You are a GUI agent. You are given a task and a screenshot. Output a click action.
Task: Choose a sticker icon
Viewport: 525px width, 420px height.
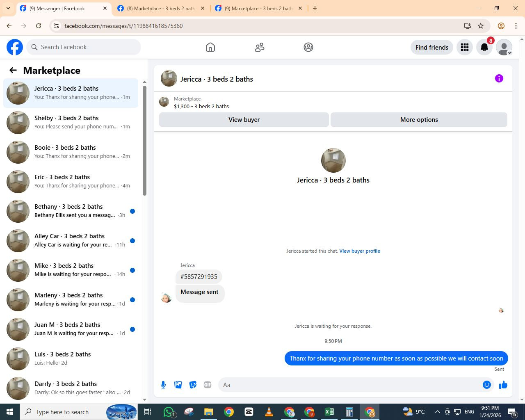(193, 385)
